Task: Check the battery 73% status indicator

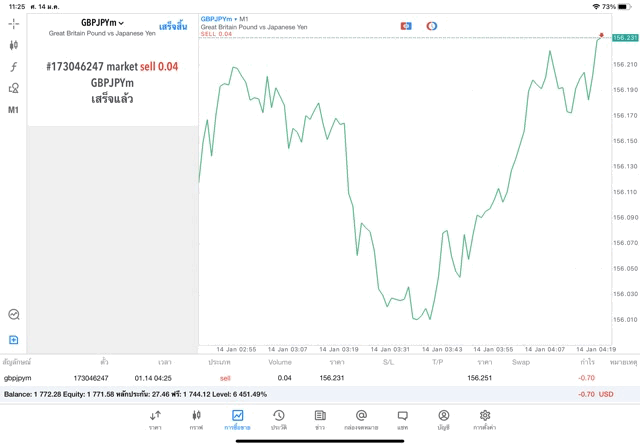Action: 616,7
